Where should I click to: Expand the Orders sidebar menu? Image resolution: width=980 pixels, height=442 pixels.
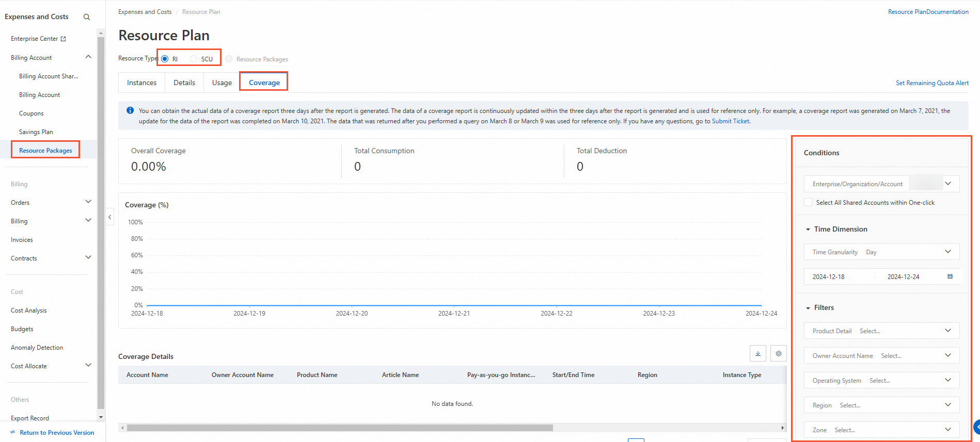tap(88, 202)
